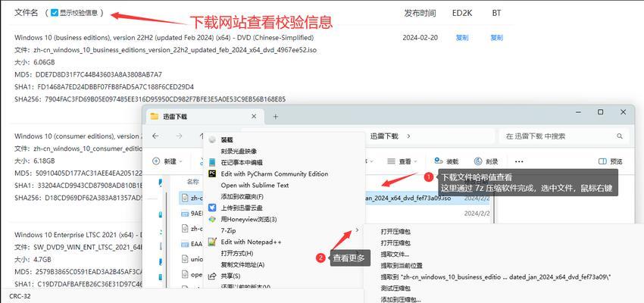Open the 新建 dropdown
644x303 pixels.
click(167, 161)
